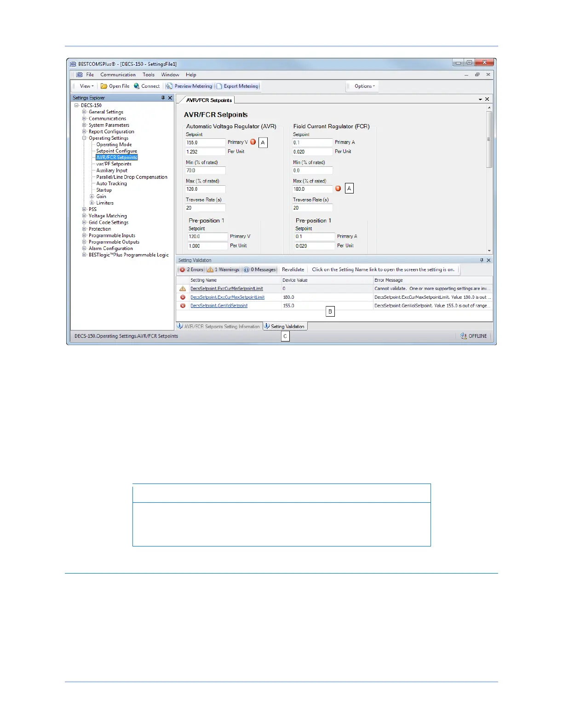Click the Device Value column header
The image size is (563, 728).
click(327, 280)
